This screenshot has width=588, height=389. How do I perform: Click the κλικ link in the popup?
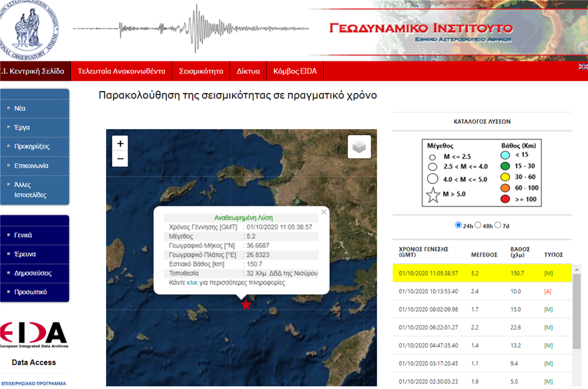194,283
